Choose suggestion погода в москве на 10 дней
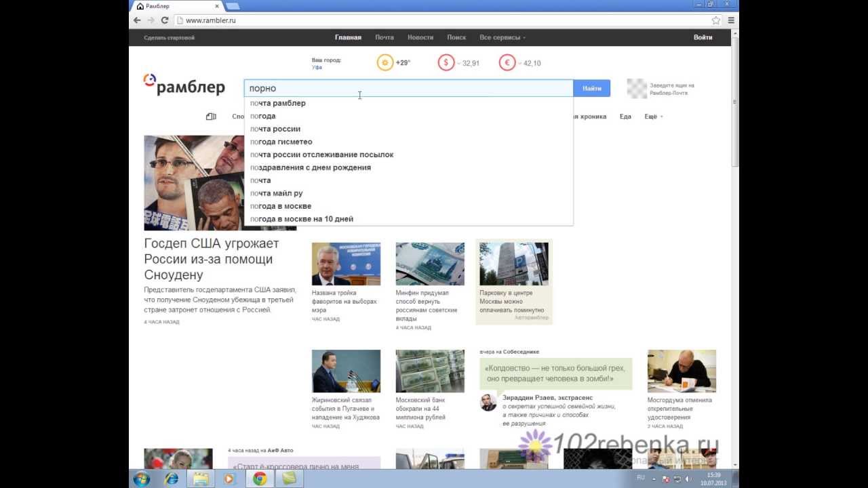 [408, 219]
